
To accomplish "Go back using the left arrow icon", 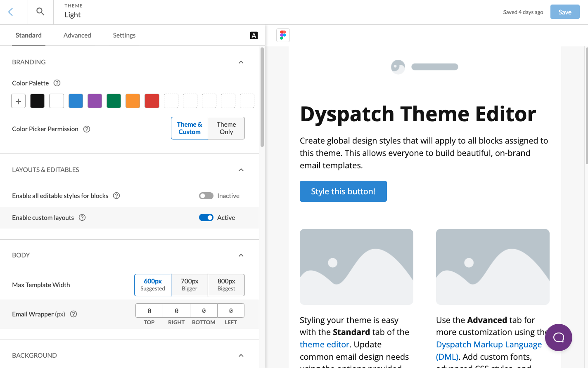I will (11, 12).
